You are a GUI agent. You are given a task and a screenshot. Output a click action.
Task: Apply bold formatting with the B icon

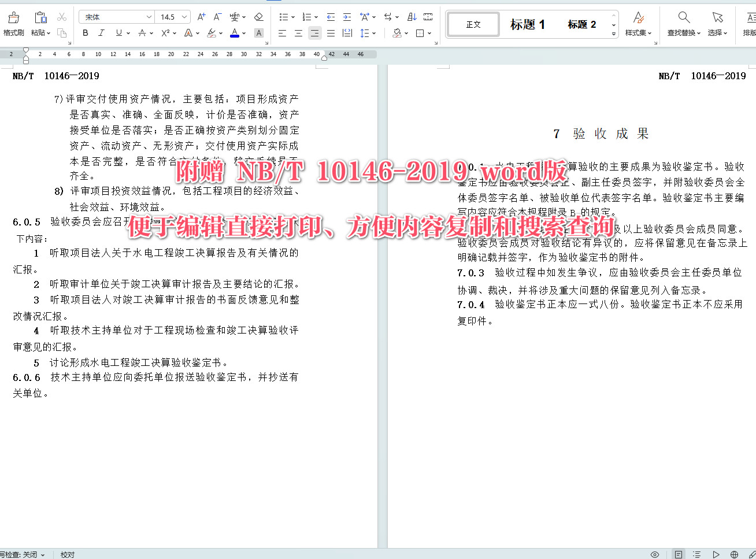coord(85,32)
